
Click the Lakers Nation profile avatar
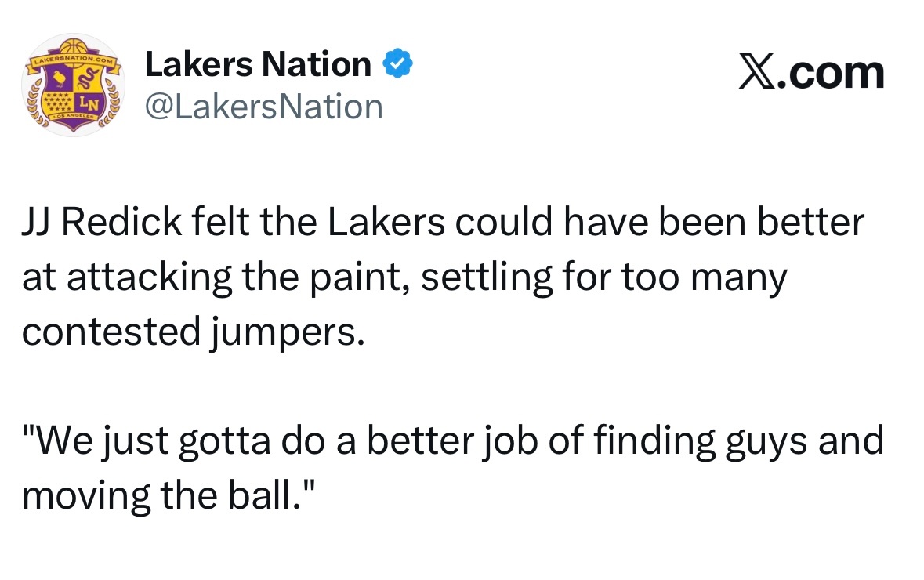(x=74, y=85)
